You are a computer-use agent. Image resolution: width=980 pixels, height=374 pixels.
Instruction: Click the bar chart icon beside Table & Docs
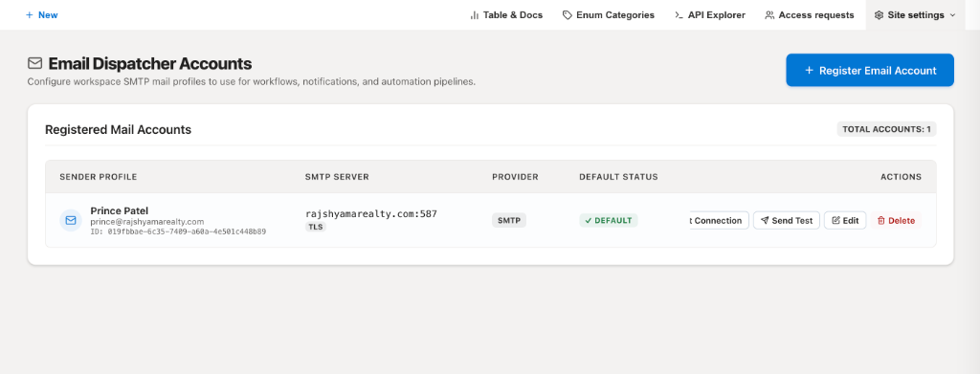(475, 15)
